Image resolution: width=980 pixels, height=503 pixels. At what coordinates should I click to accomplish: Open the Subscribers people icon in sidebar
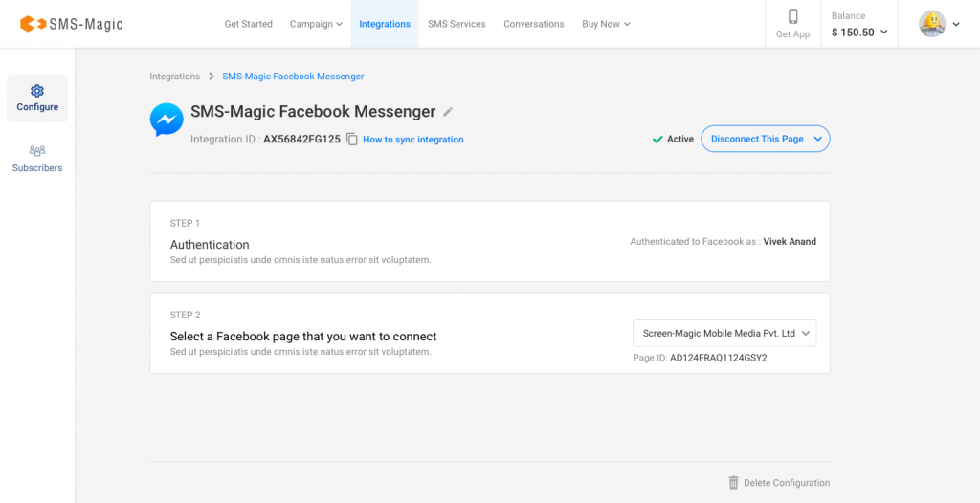click(x=37, y=150)
